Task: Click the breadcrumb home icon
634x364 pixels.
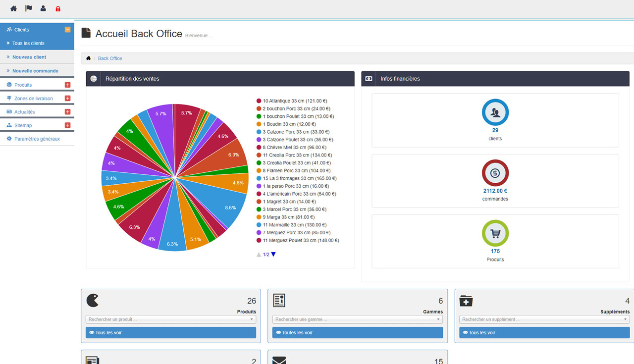Action: point(88,58)
